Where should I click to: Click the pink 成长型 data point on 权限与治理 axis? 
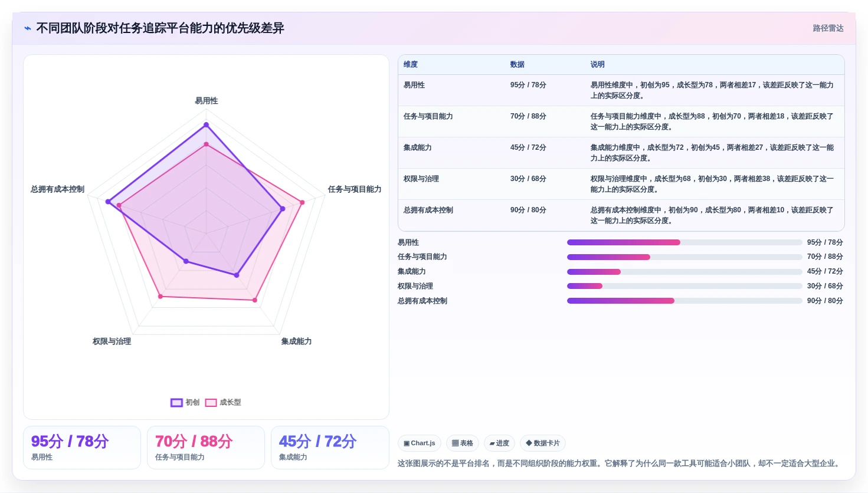point(160,297)
